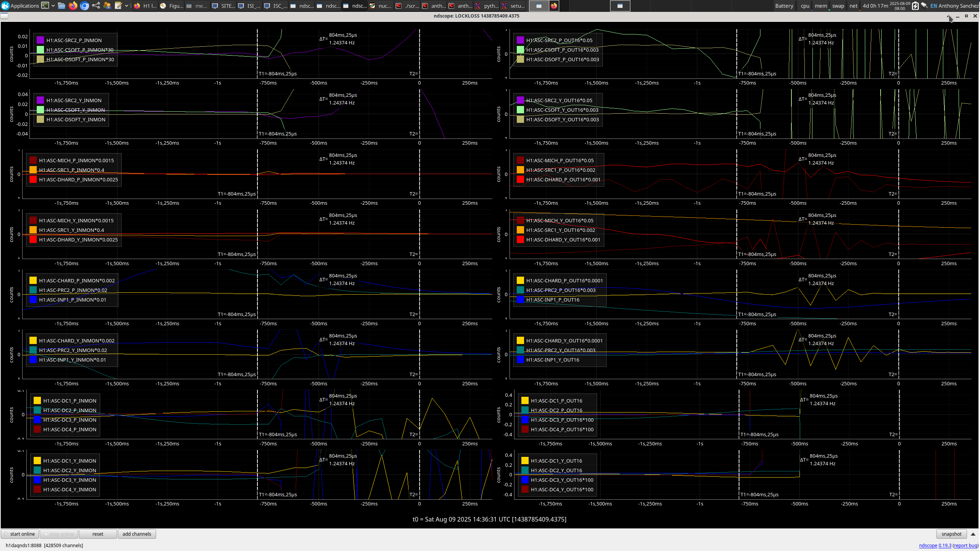Launch the Chromium browser icon
Image resolution: width=980 pixels, height=551 pixels.
[x=85, y=6]
